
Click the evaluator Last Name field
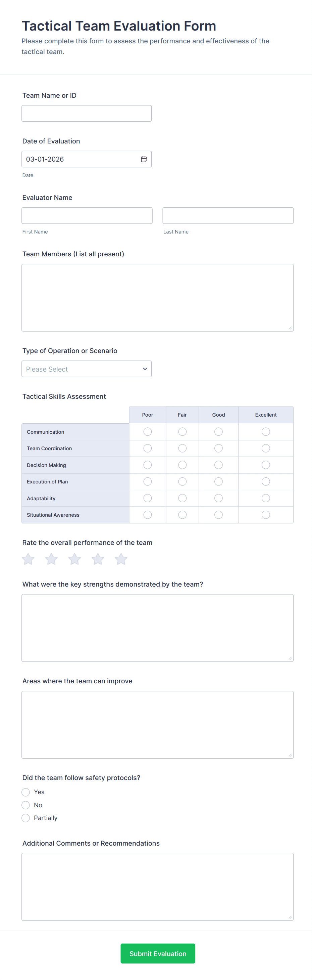(228, 215)
